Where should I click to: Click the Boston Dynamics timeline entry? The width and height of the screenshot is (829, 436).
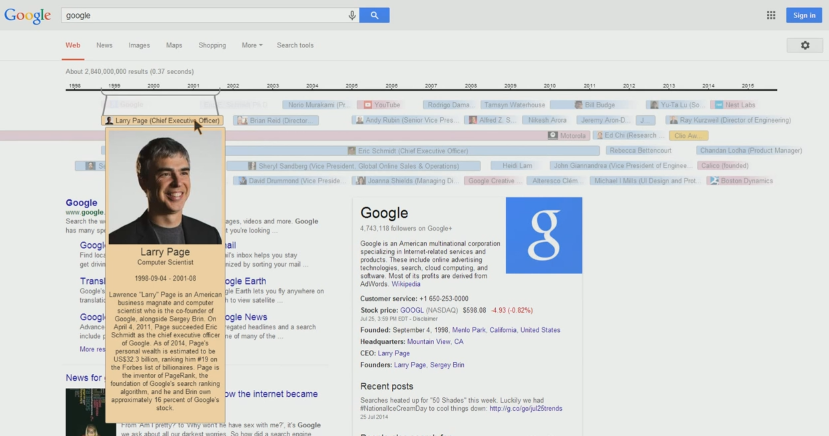coord(740,181)
